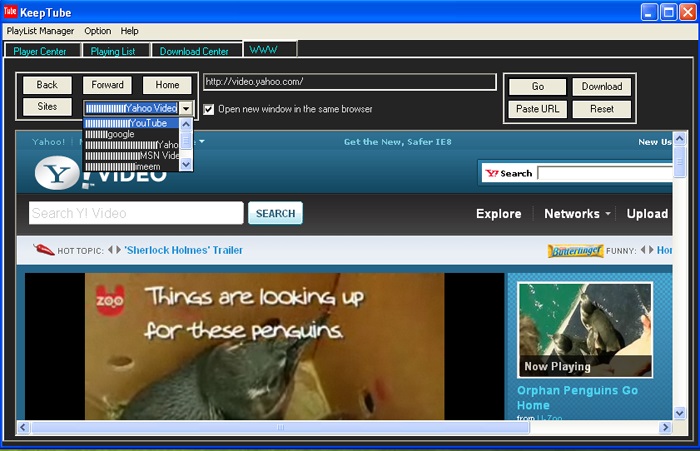Click the Go button

(538, 87)
